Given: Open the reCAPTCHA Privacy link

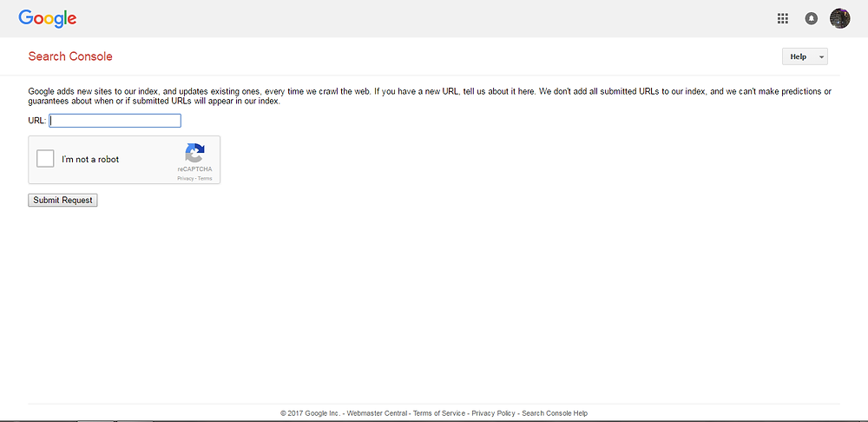Looking at the screenshot, I should [186, 178].
